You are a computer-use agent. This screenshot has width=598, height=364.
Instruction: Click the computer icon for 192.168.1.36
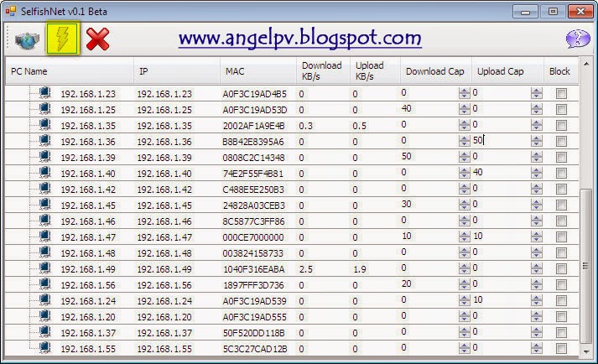pos(45,141)
